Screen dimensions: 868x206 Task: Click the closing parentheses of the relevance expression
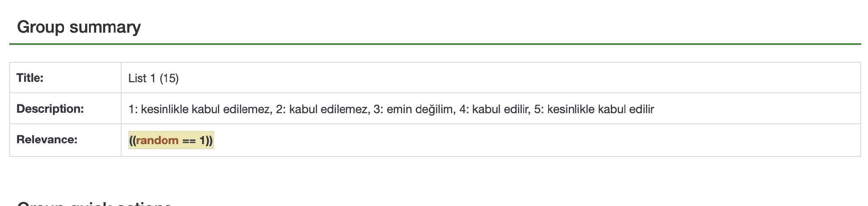point(209,140)
